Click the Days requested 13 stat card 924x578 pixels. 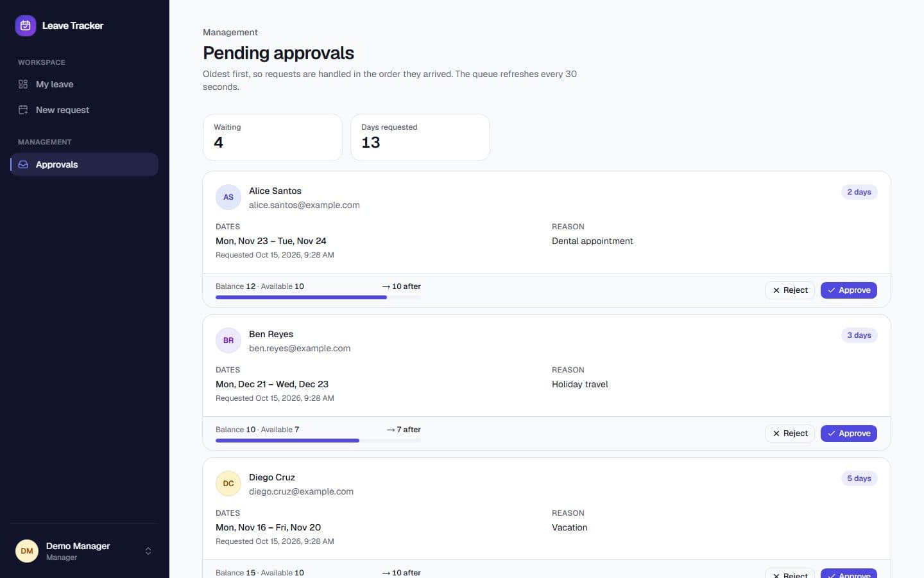click(x=420, y=137)
